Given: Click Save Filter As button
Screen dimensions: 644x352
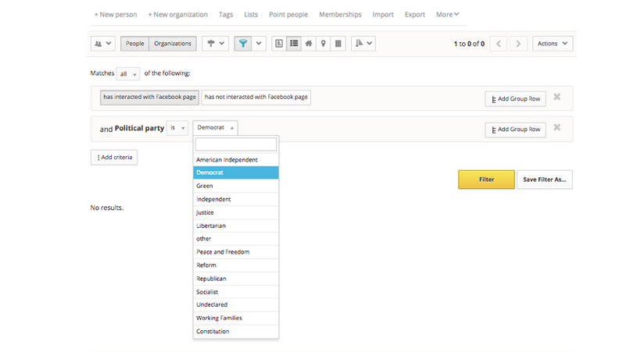Looking at the screenshot, I should tap(544, 180).
